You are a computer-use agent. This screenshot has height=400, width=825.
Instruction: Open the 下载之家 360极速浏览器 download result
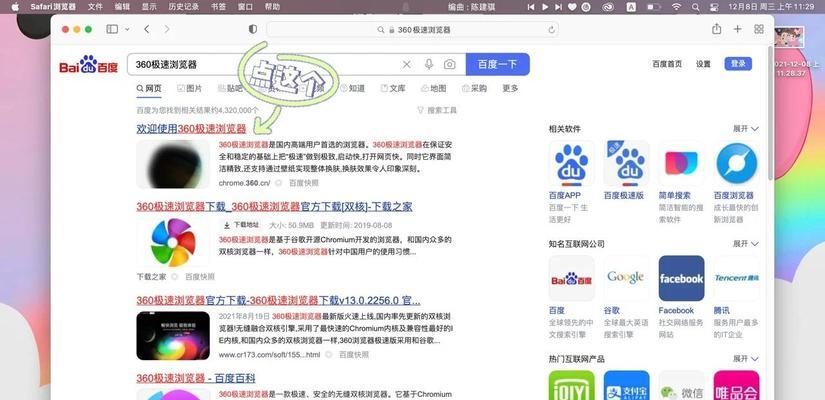[274, 207]
